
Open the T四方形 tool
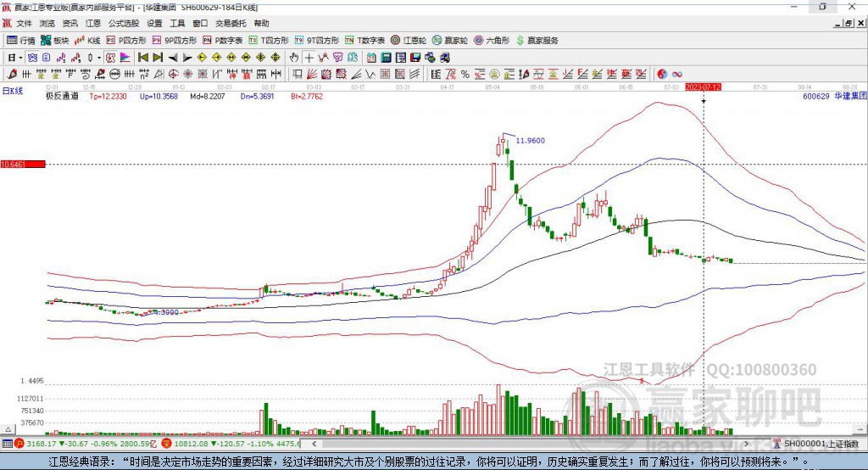(269, 41)
